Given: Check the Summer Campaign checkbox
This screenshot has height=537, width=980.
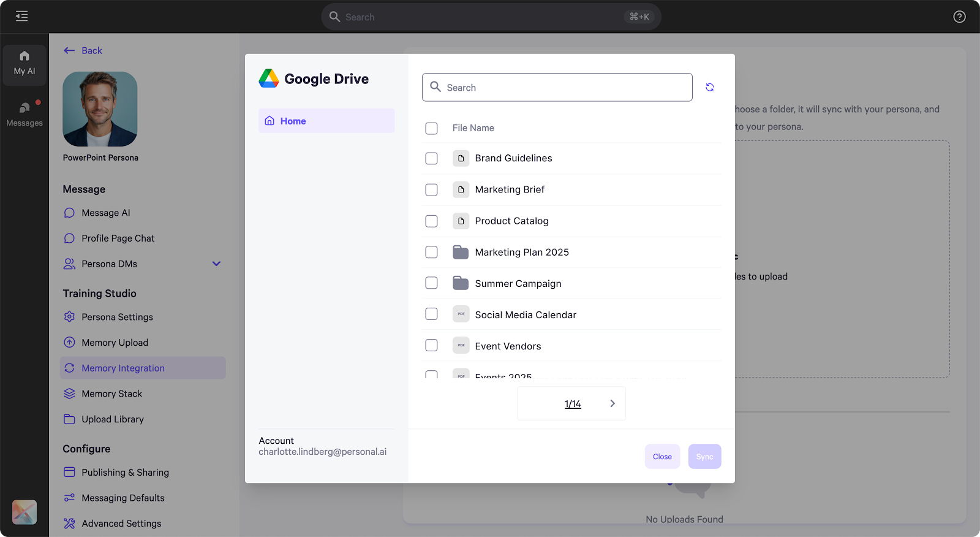Looking at the screenshot, I should (x=431, y=283).
